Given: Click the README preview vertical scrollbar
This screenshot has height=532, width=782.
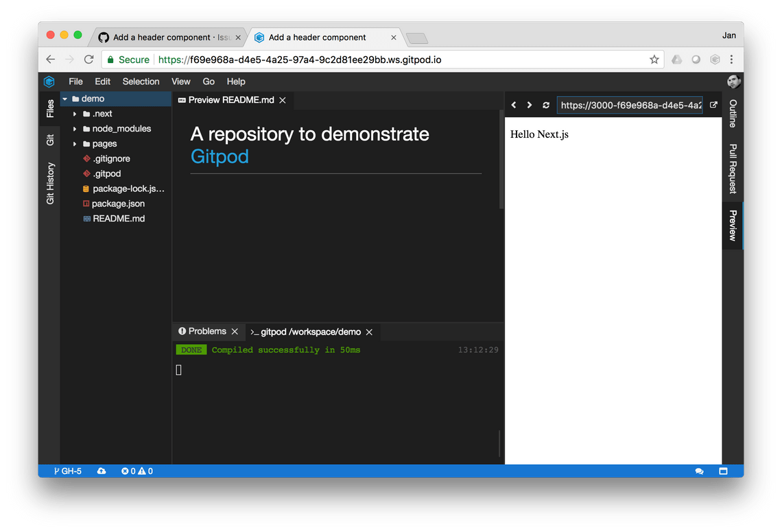Looking at the screenshot, I should tap(501, 160).
